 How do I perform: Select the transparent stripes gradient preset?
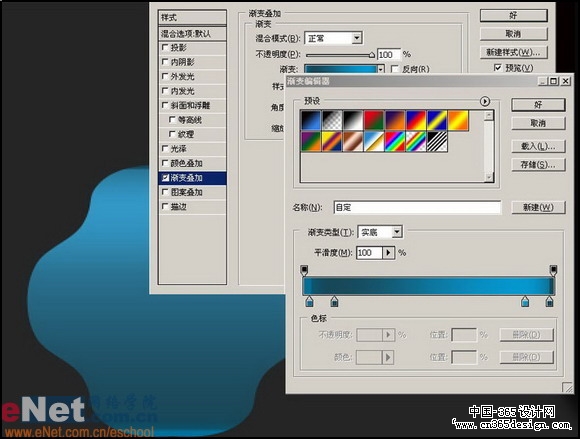437,141
